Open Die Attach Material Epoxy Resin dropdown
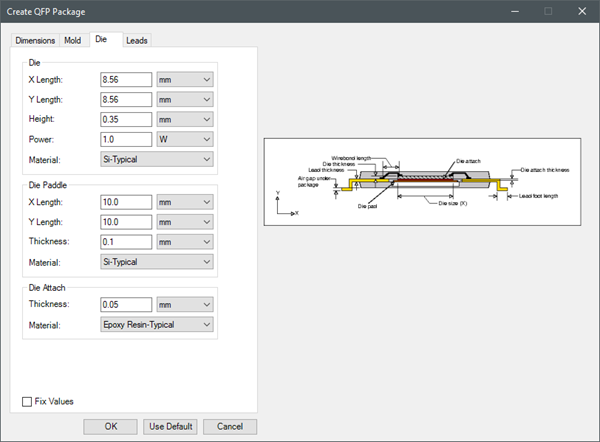Viewport: 600px width, 442px height. tap(158, 324)
